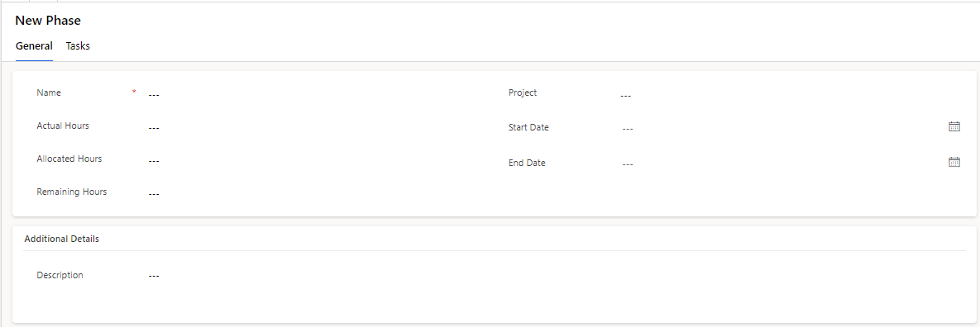Select the Start Date label text
Viewport: 980px width, 327px height.
click(528, 127)
